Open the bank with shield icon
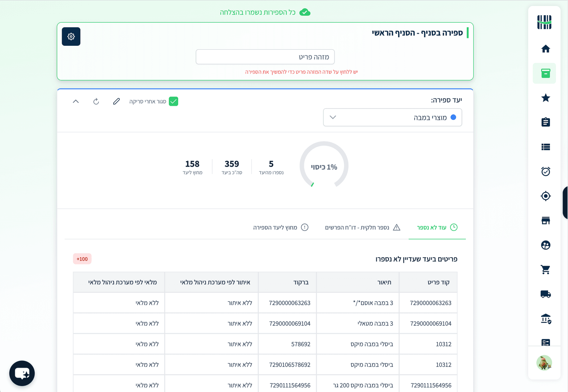The height and width of the screenshot is (392, 568). click(x=546, y=319)
